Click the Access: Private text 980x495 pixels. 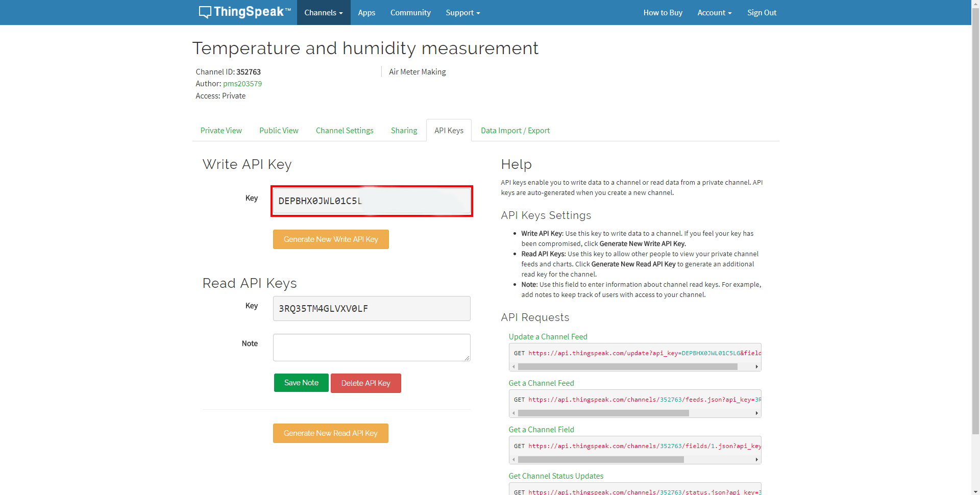click(220, 96)
